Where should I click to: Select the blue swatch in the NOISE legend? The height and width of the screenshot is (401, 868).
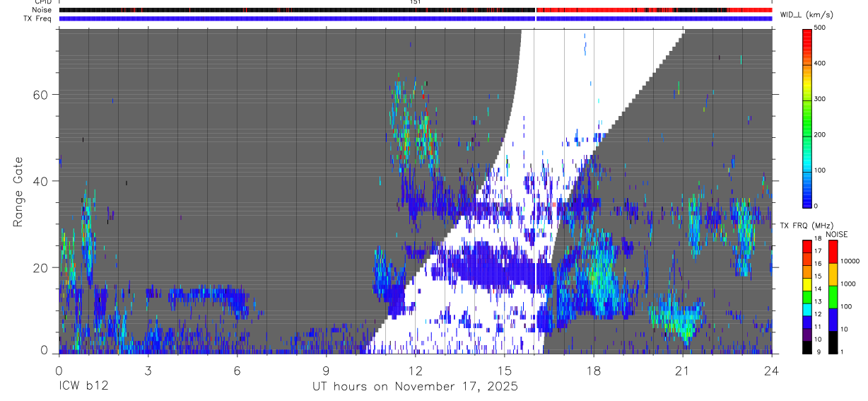(833, 320)
